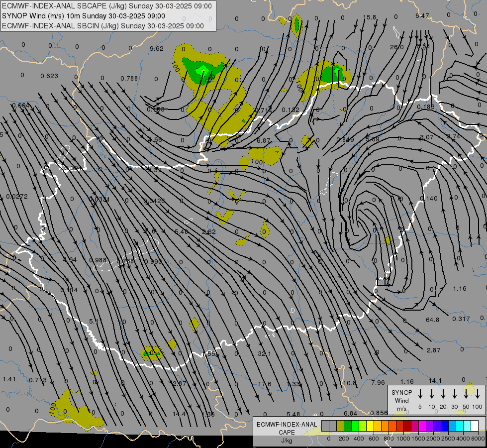Pick the white swatch at 6000 J/kg
The height and width of the screenshot is (448, 487).
(475, 426)
